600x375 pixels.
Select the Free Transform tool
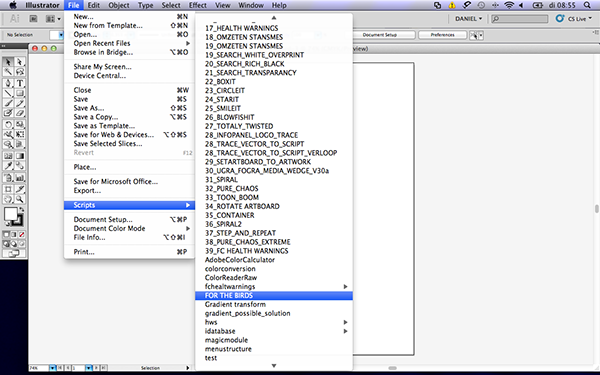coord(20,134)
